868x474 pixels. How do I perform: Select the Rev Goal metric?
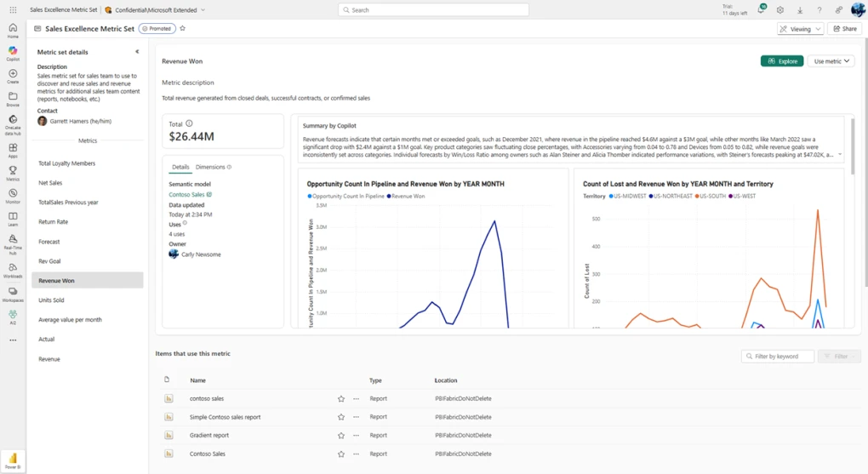[88, 260]
